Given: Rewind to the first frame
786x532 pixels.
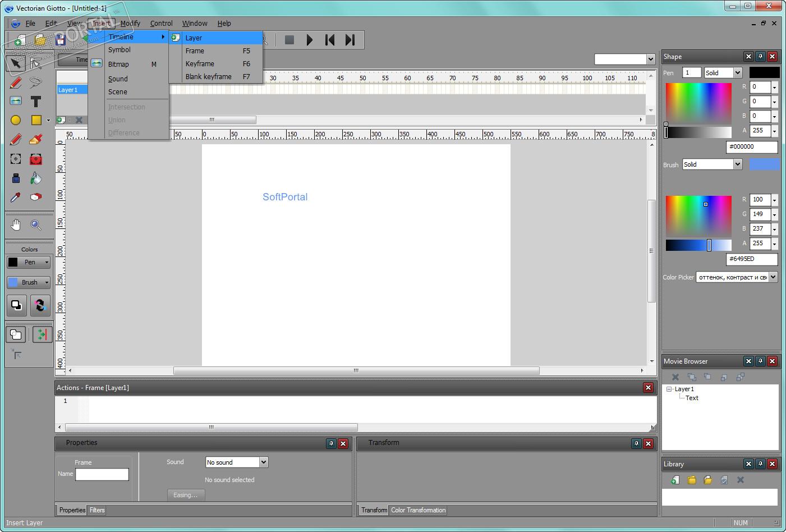Looking at the screenshot, I should (x=330, y=40).
